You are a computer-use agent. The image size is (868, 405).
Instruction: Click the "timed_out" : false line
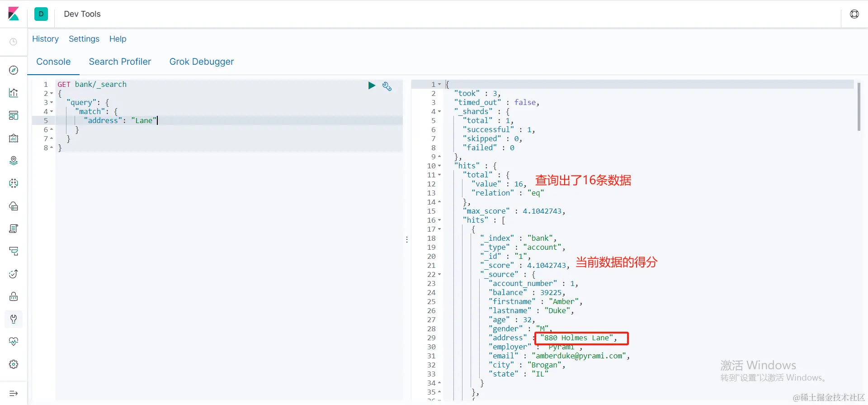[496, 102]
